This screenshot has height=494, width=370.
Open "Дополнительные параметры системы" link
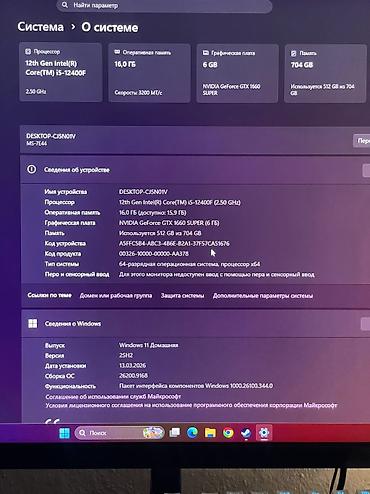click(x=263, y=296)
